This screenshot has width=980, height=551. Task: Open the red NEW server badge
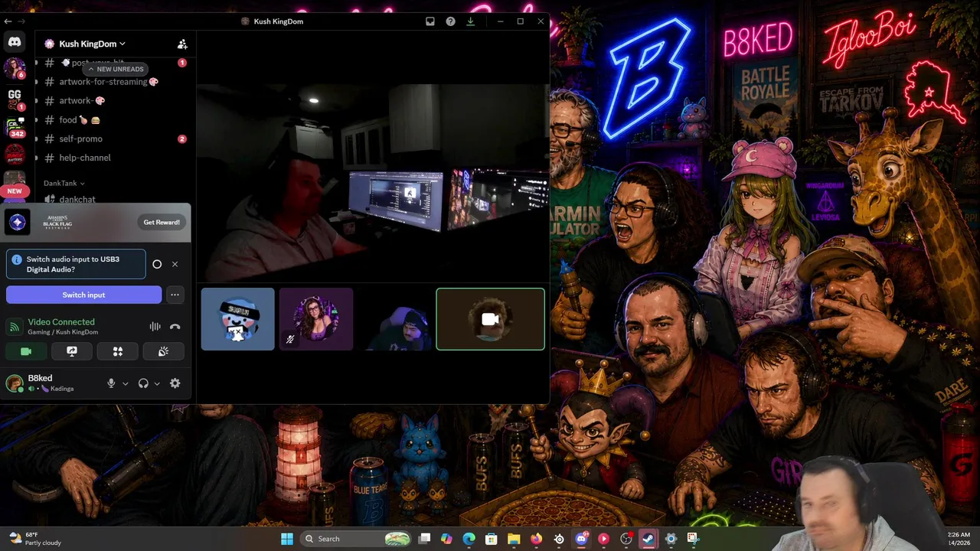point(15,191)
